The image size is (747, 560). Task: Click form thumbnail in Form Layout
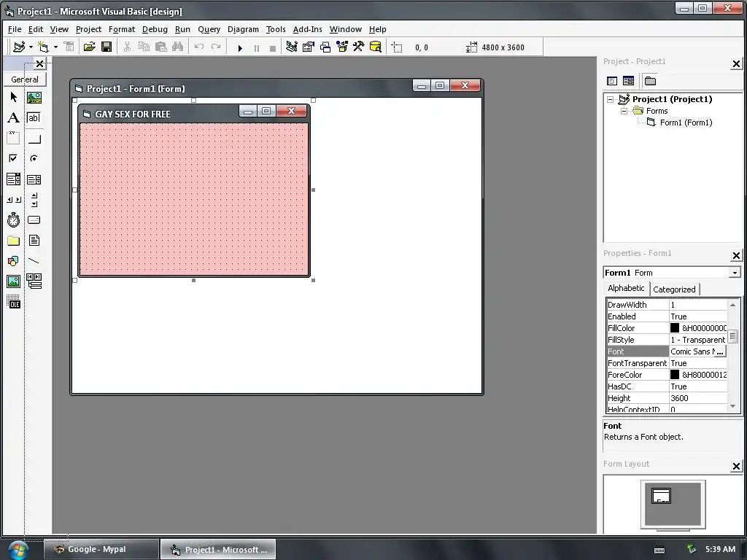tap(661, 496)
